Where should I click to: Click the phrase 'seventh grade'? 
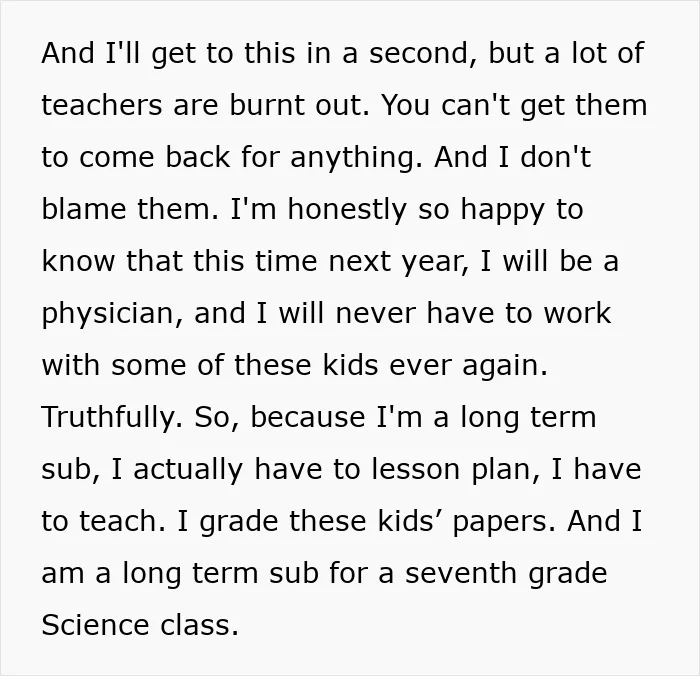coord(506,573)
